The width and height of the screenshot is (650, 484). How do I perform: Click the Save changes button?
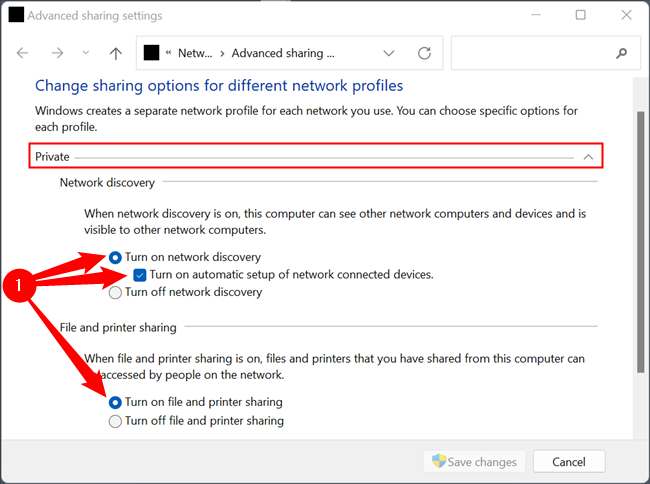point(474,462)
